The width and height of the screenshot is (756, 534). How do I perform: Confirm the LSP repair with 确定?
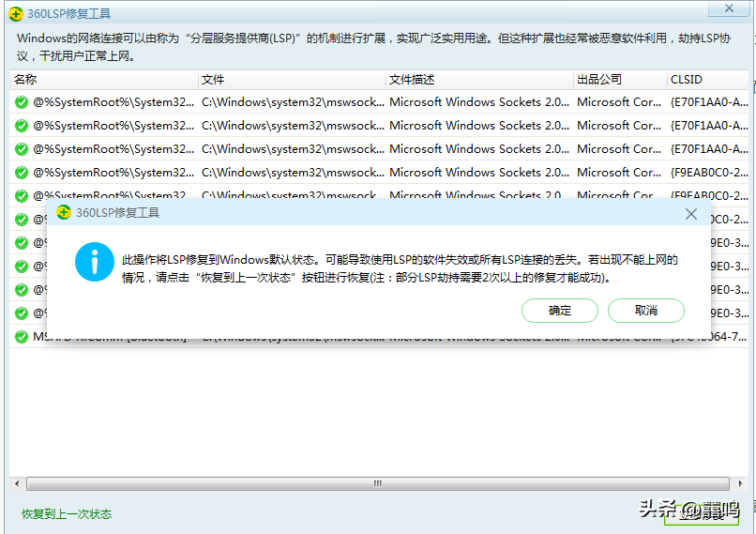point(560,311)
